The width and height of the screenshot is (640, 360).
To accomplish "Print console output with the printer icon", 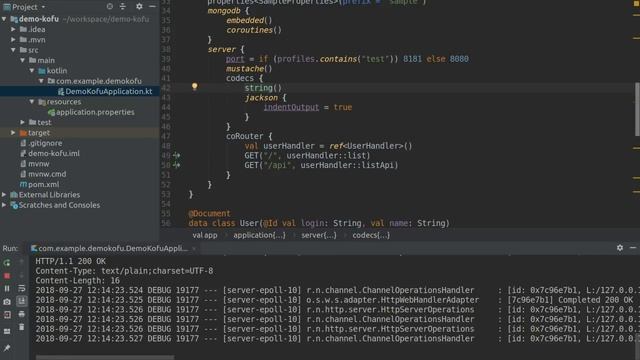I will click(x=22, y=314).
